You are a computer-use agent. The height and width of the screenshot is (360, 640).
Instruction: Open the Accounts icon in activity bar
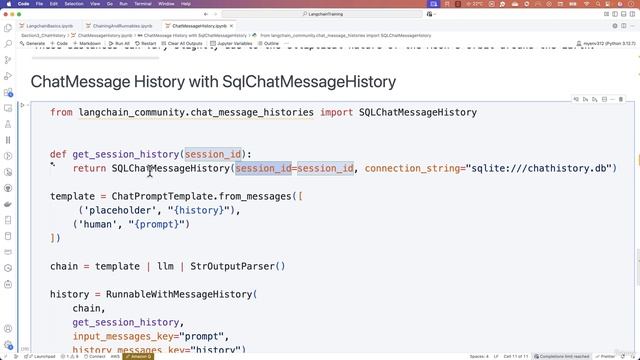pos(8,329)
